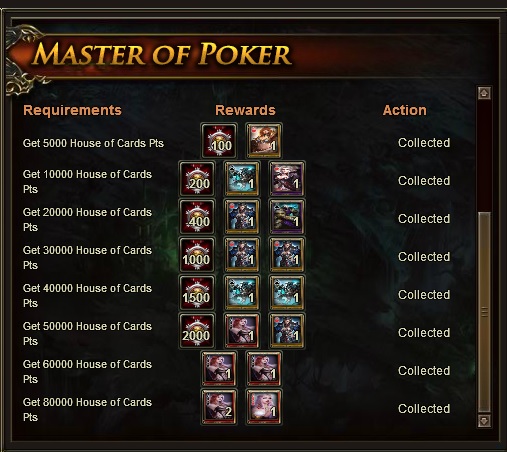
Task: Click the 400 points badge reward icon
Action: (197, 216)
